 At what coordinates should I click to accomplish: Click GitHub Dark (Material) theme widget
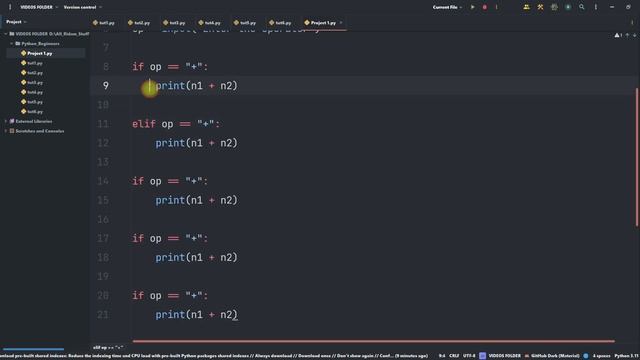pyautogui.click(x=552, y=356)
